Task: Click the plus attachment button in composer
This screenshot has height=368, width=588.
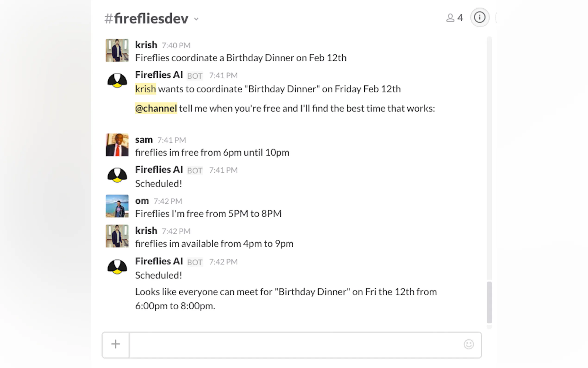Action: coord(116,344)
